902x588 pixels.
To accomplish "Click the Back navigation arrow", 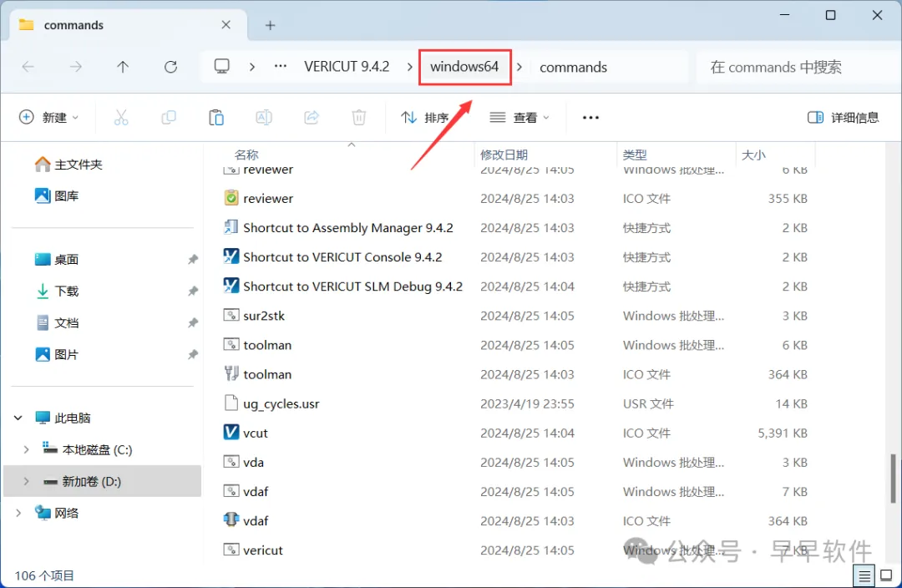I will (28, 67).
